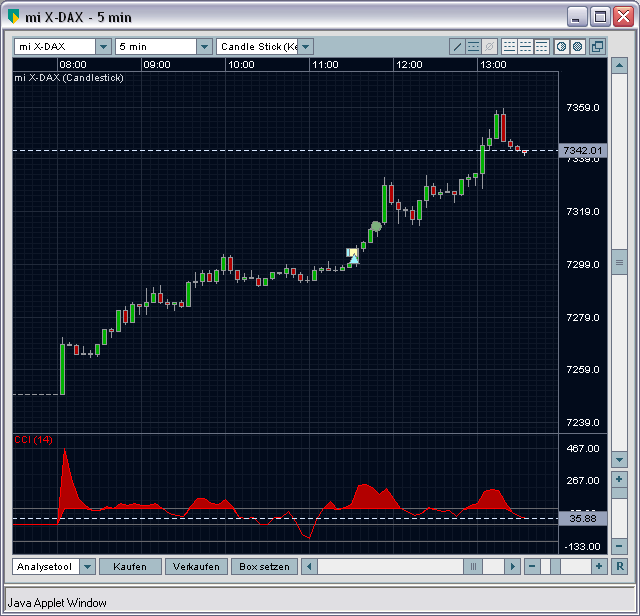
Task: Click the vertical scrollbar down arrow
Action: pyautogui.click(x=619, y=460)
